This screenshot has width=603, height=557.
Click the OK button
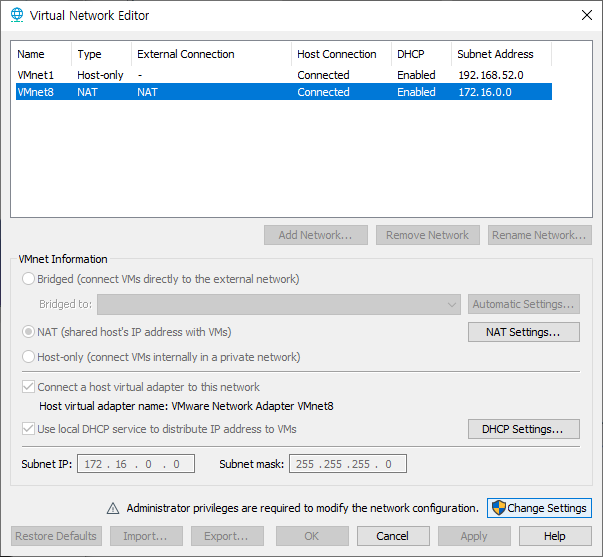click(x=312, y=536)
